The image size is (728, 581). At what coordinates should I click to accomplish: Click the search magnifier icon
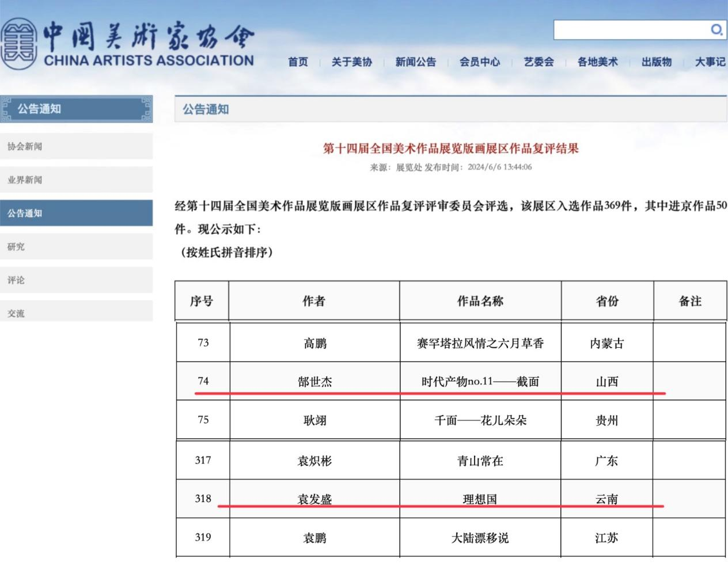716,29
